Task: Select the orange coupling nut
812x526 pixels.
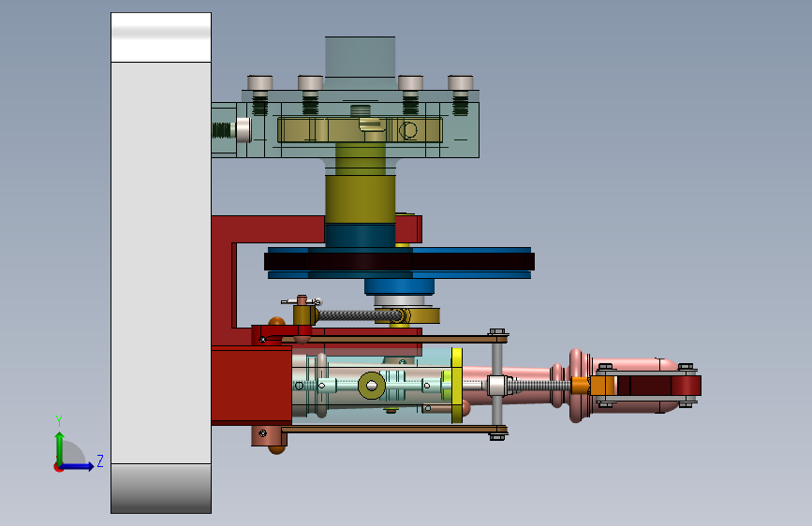Action: click(593, 386)
